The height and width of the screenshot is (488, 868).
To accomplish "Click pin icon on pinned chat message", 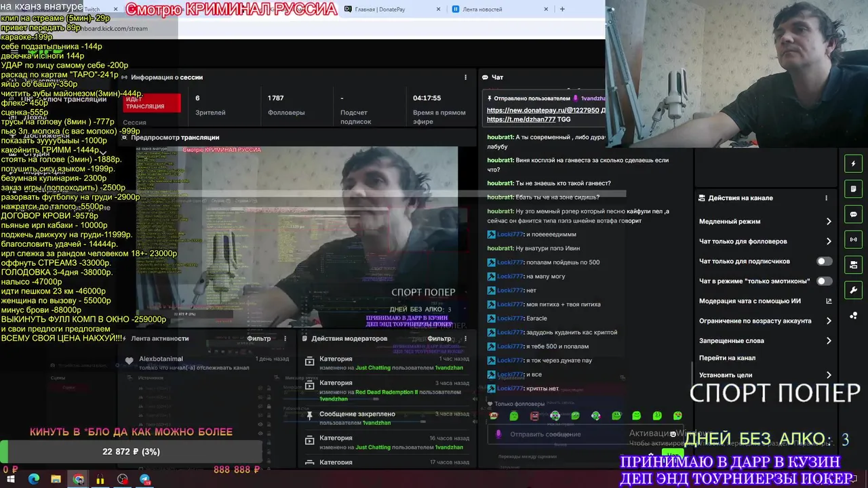I will [489, 98].
